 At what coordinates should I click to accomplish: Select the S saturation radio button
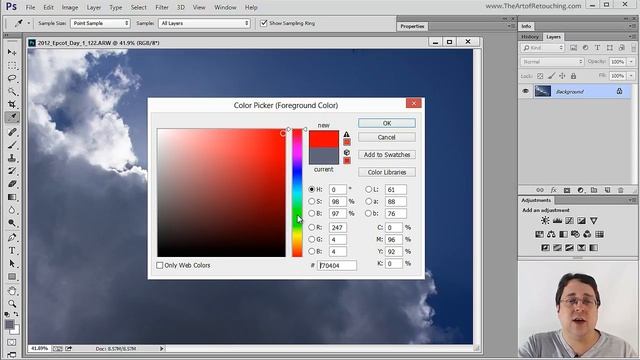click(312, 201)
